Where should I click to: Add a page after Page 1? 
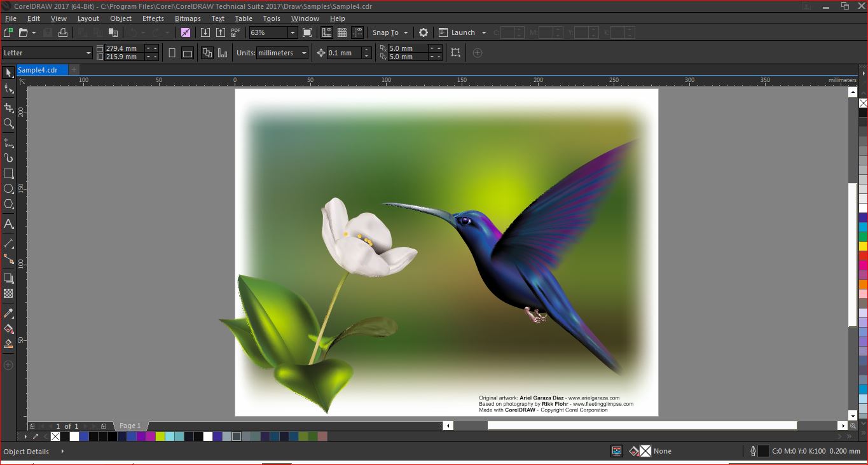coord(104,426)
